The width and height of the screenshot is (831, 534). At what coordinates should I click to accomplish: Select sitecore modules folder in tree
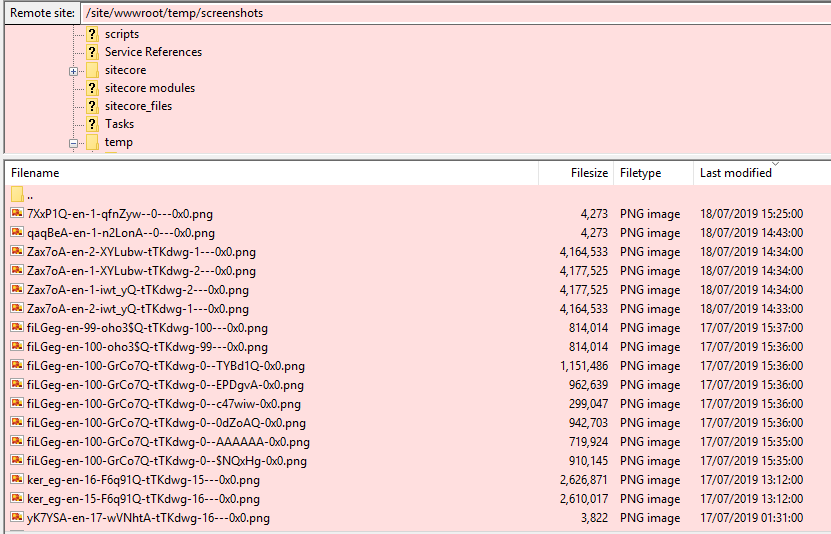point(150,88)
